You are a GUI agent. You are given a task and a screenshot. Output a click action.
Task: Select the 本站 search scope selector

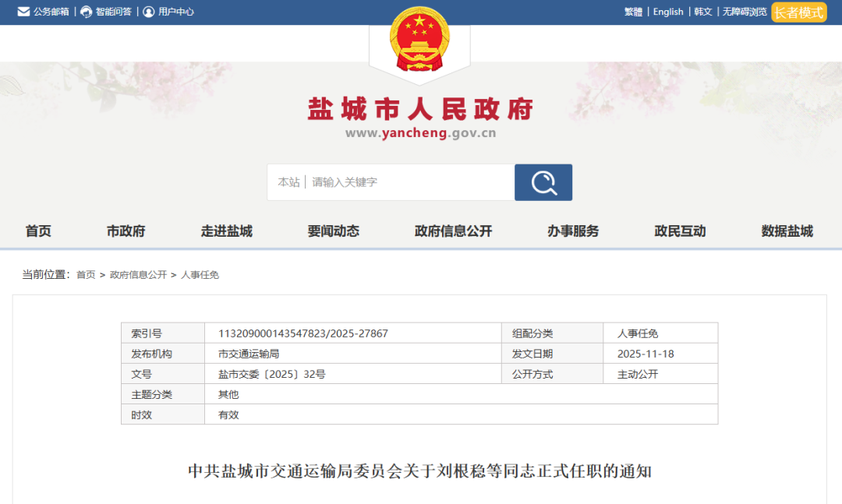coord(288,182)
